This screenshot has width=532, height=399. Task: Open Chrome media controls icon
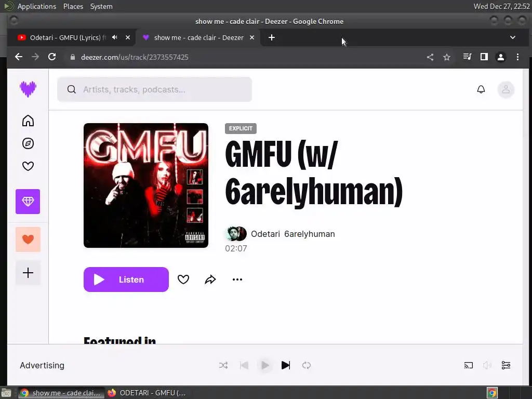pyautogui.click(x=467, y=57)
